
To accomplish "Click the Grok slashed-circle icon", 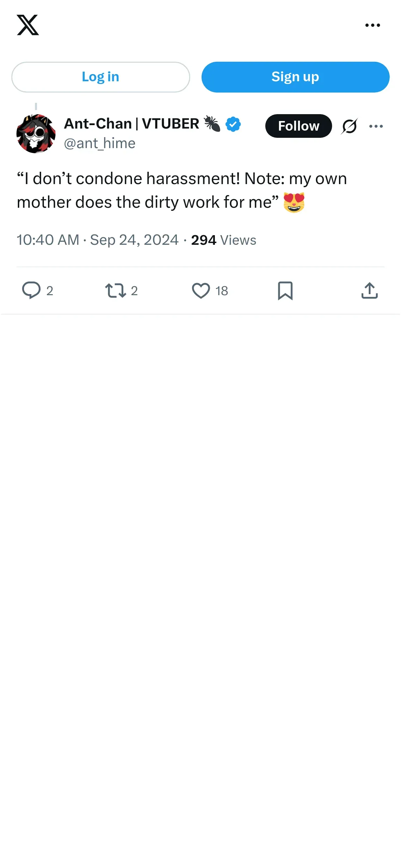I will tap(349, 126).
